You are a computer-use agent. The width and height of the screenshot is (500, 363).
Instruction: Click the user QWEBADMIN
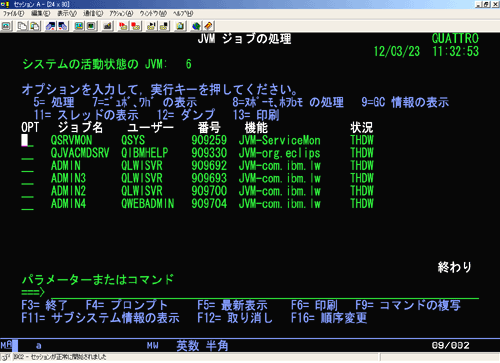[x=148, y=204]
